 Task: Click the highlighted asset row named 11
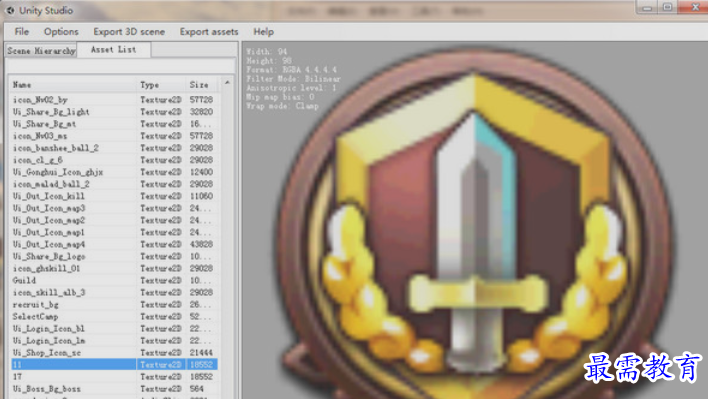click(114, 365)
